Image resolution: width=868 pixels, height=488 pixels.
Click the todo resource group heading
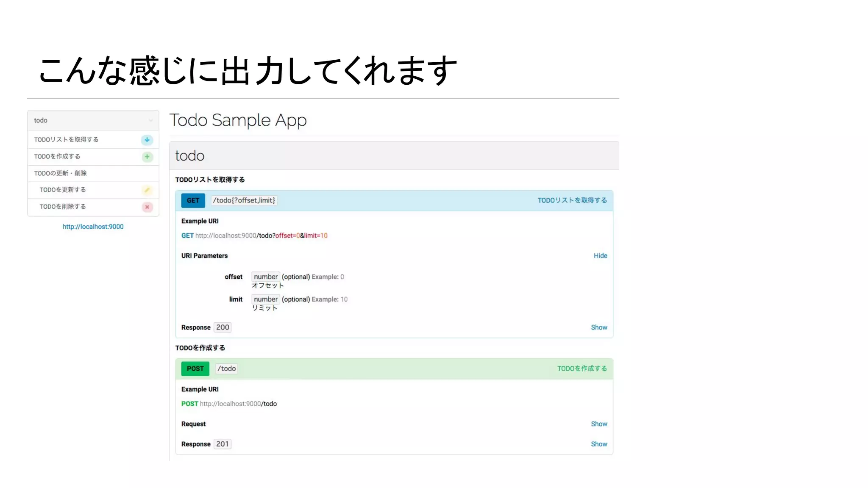(190, 156)
